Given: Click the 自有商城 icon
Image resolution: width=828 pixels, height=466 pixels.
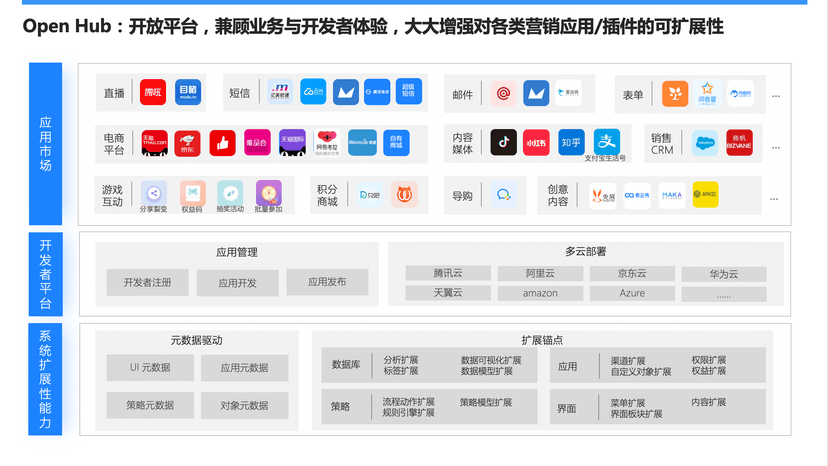Looking at the screenshot, I should coord(396,143).
